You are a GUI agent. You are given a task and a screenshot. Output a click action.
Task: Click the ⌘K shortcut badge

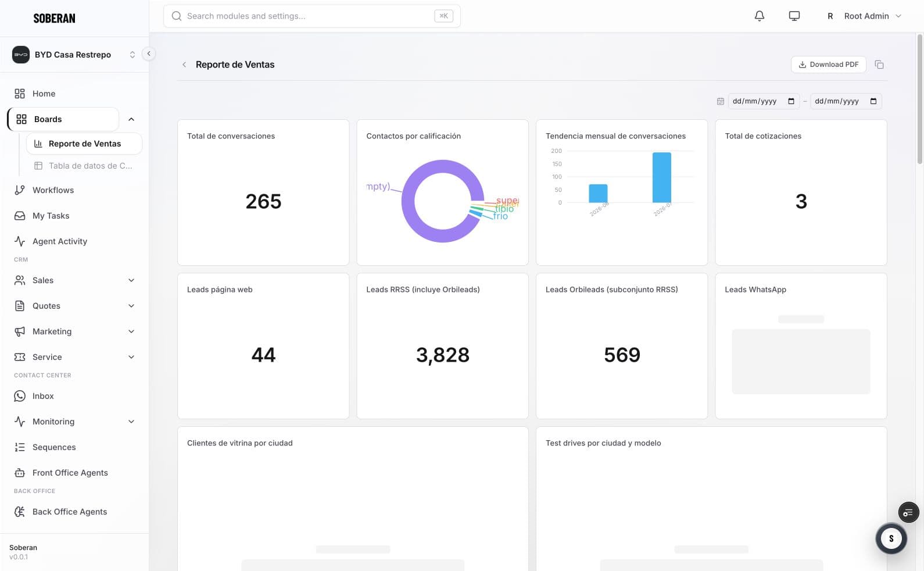(x=443, y=16)
